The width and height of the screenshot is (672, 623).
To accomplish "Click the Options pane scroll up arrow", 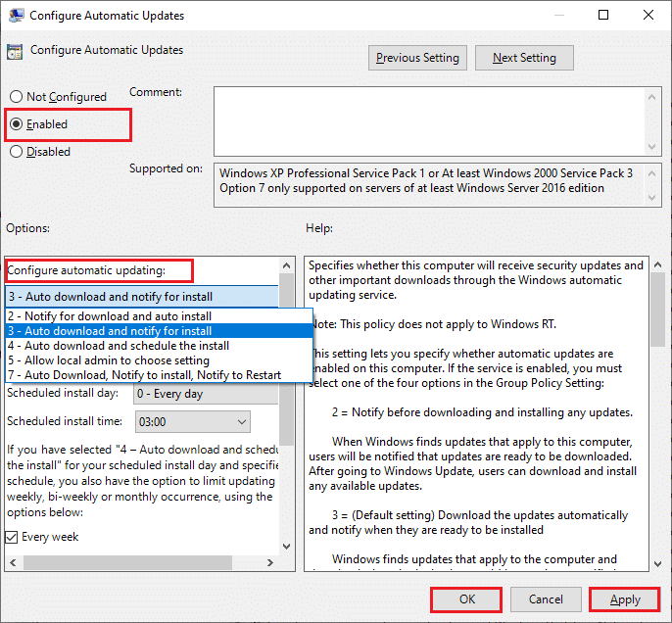I will coord(287,265).
